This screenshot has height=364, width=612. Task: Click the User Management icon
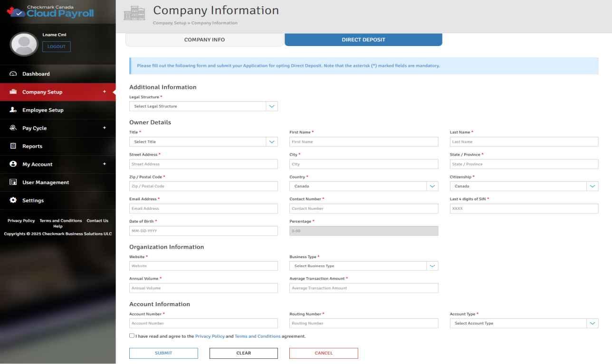click(x=13, y=182)
